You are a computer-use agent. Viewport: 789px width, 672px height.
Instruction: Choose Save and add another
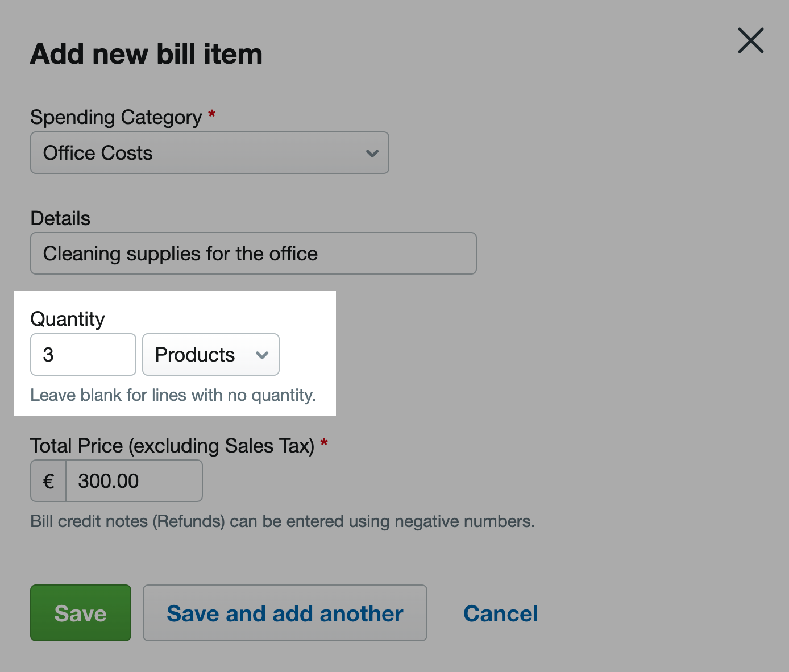click(285, 613)
